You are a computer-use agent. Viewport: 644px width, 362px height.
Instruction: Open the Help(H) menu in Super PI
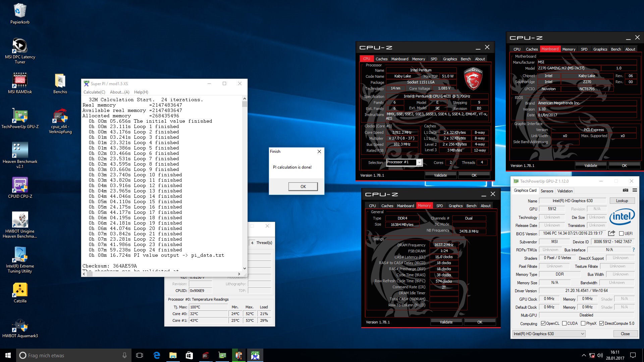(141, 92)
